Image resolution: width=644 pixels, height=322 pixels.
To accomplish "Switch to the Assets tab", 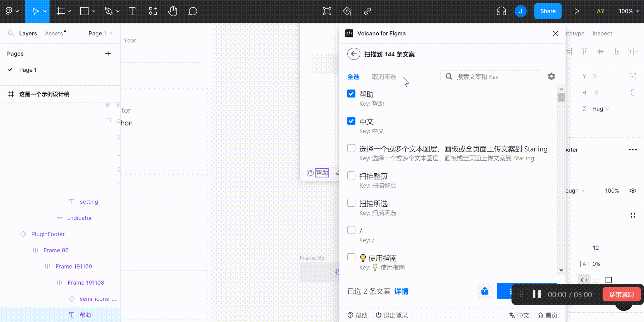I will (x=54, y=34).
